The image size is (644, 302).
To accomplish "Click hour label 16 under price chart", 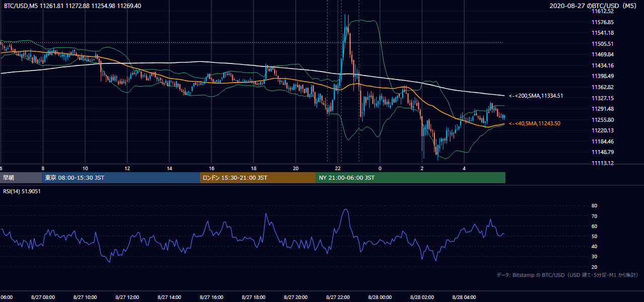I will (x=212, y=168).
